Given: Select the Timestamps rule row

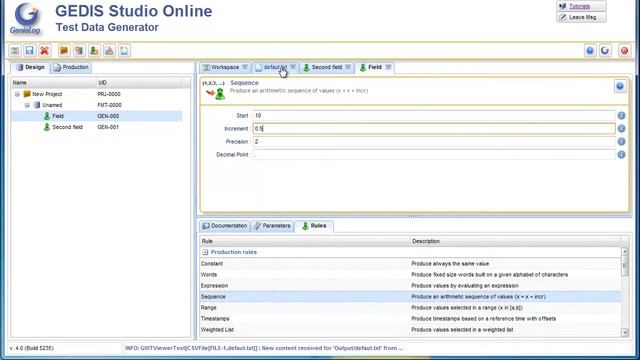Looking at the screenshot, I should (x=410, y=319).
